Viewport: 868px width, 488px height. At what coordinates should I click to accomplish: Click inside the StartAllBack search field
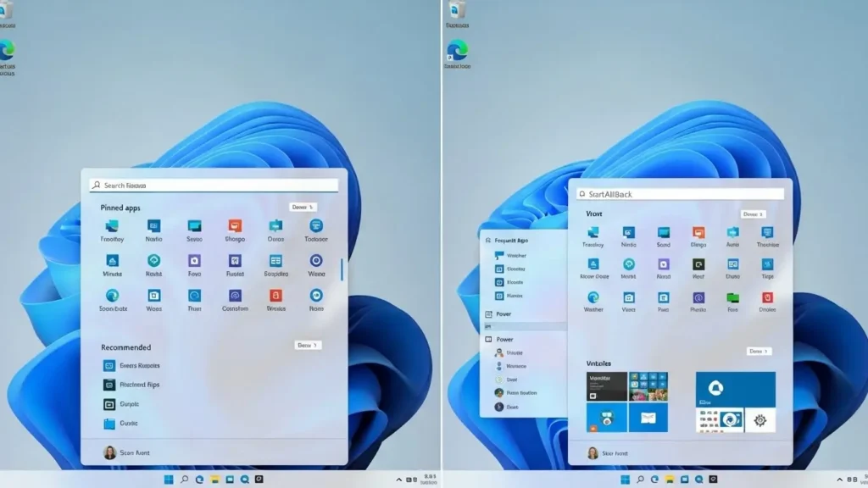click(678, 193)
